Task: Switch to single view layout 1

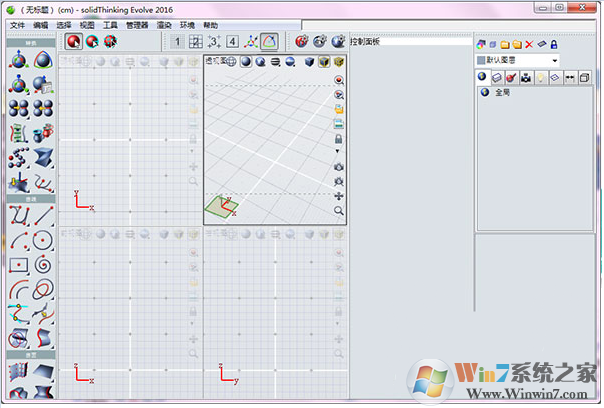Action: click(x=177, y=42)
